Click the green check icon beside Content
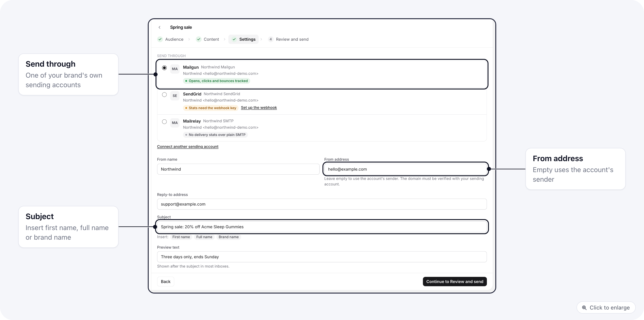The image size is (644, 320). [198, 39]
